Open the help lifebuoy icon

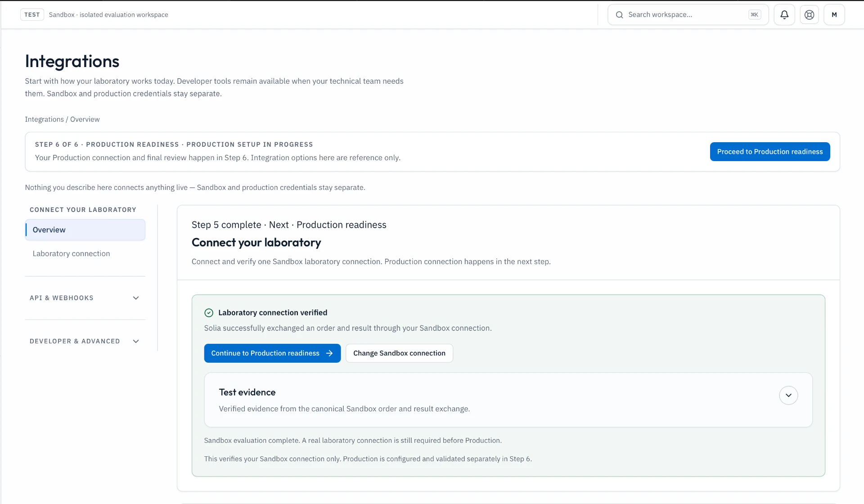pos(809,15)
